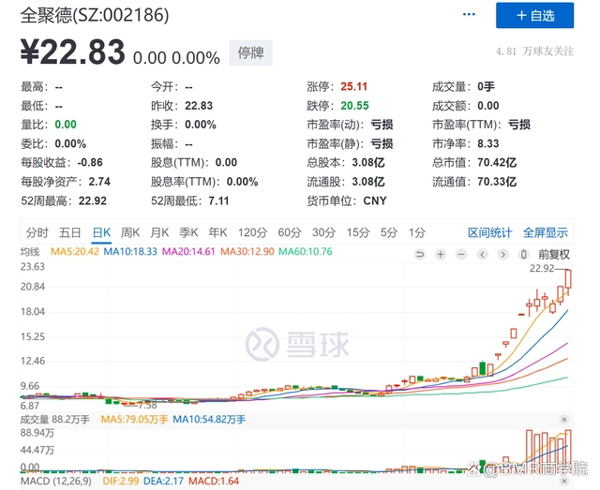The height and width of the screenshot is (490, 600).
Task: Add stock to watchlist with +自选 button
Action: point(535,15)
